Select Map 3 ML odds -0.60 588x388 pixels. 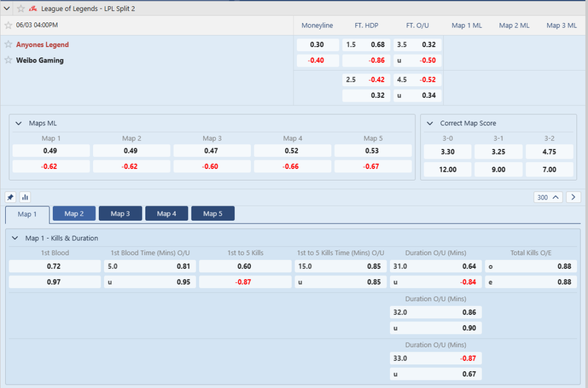pyautogui.click(x=212, y=167)
